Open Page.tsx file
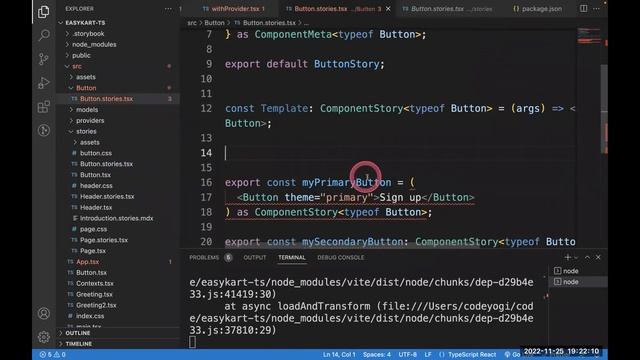Viewport: 640px width, 360px height. 118,251
